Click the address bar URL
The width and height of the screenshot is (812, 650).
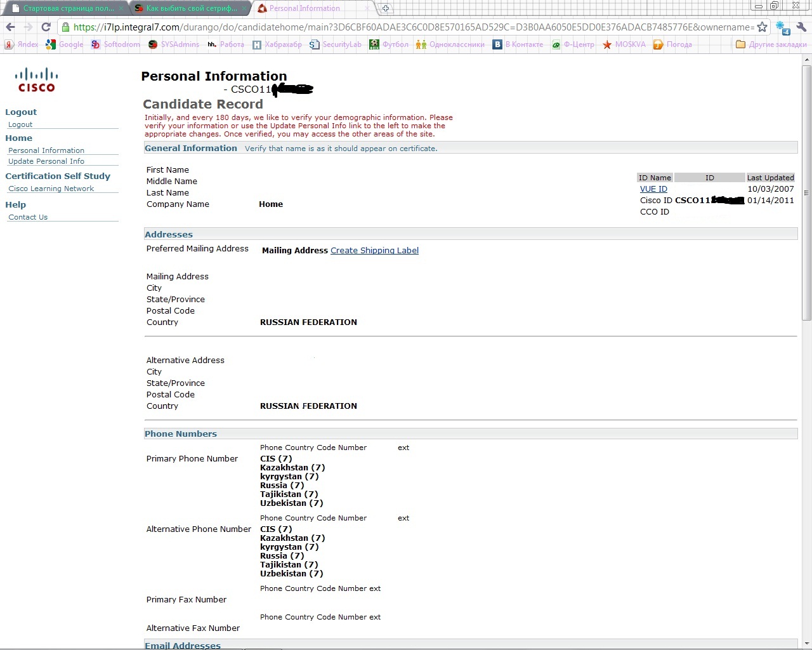pyautogui.click(x=414, y=27)
